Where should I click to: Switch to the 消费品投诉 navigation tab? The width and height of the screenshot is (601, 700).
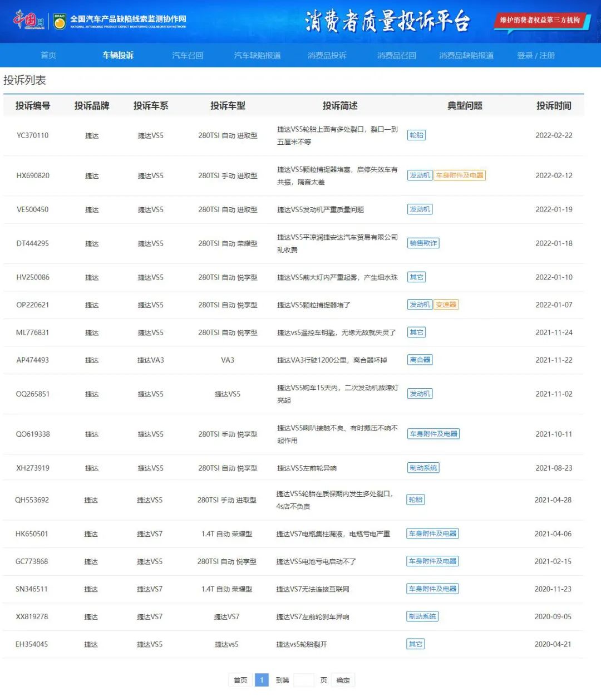pos(327,55)
